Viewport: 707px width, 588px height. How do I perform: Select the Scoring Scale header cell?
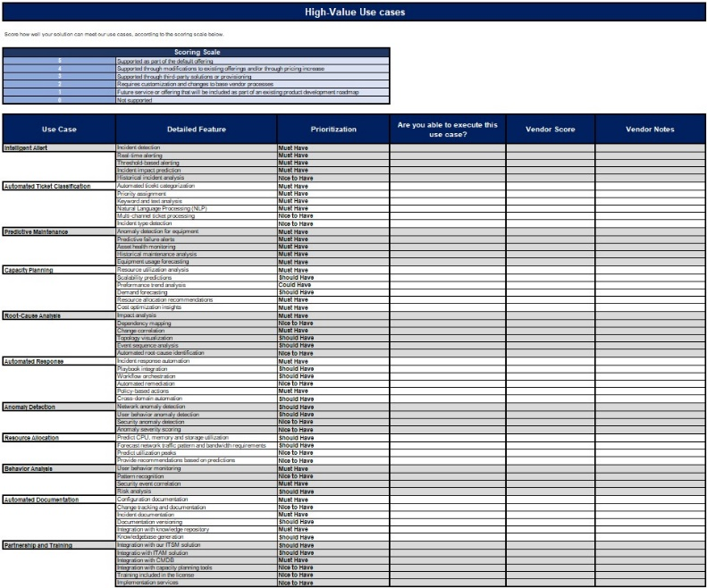[196, 53]
